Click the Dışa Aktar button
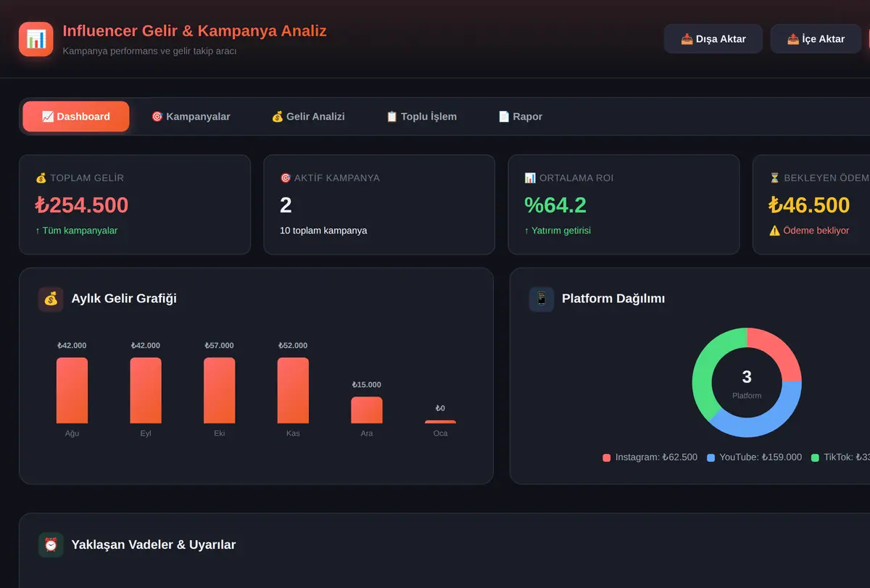This screenshot has width=870, height=588. (x=713, y=39)
